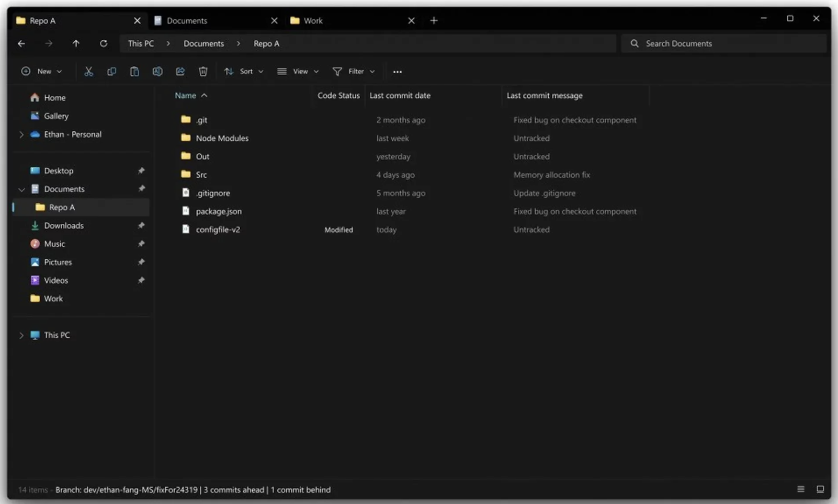Switch to details view icon in status bar
The height and width of the screenshot is (504, 838).
tap(801, 489)
